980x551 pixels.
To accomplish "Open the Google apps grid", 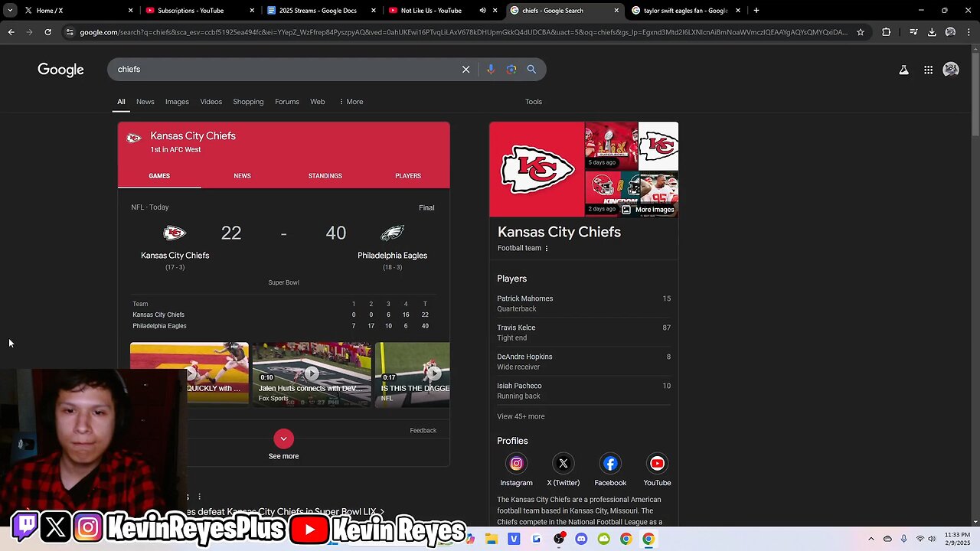I will tap(928, 70).
